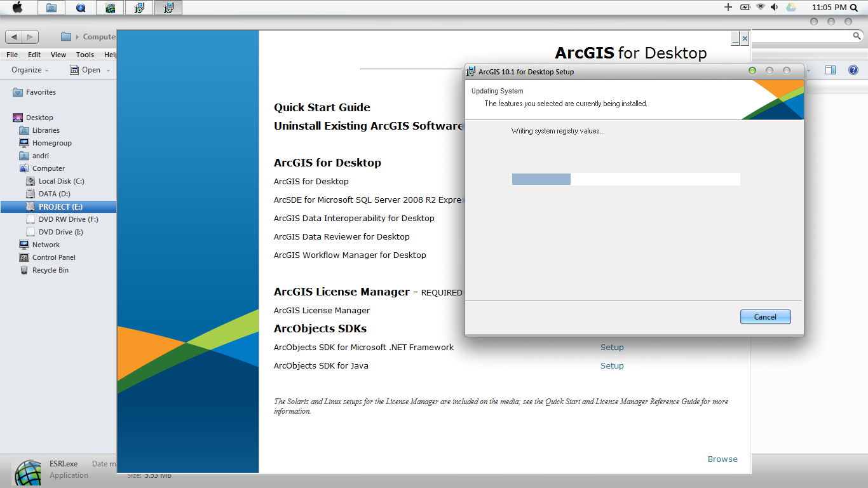The width and height of the screenshot is (868, 488).
Task: Open DVD RW Drive (F:)
Action: click(68, 219)
